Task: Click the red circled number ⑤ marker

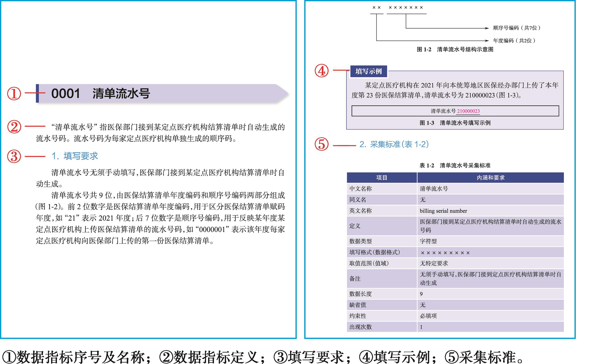Action: click(x=322, y=144)
